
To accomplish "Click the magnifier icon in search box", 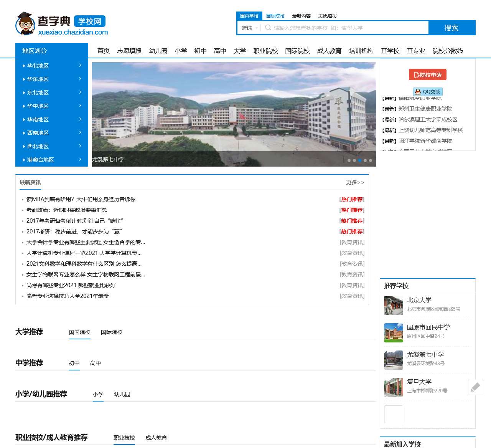I will (x=268, y=28).
